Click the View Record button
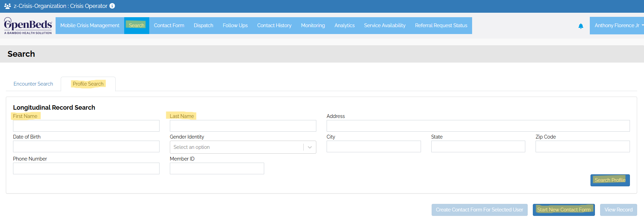 [x=618, y=210]
